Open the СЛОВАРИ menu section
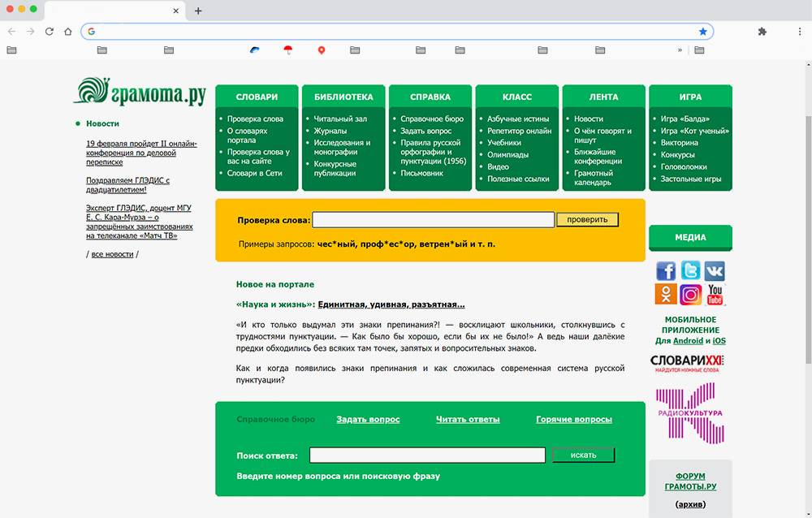 257,97
